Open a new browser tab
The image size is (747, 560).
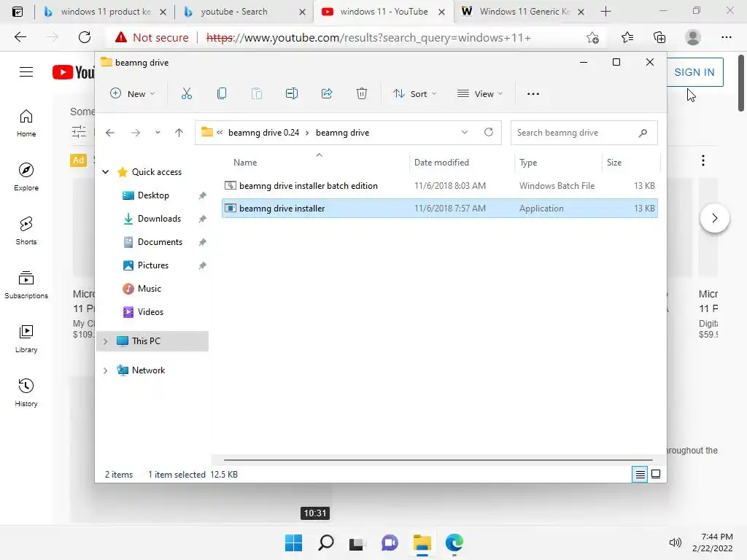(605, 12)
